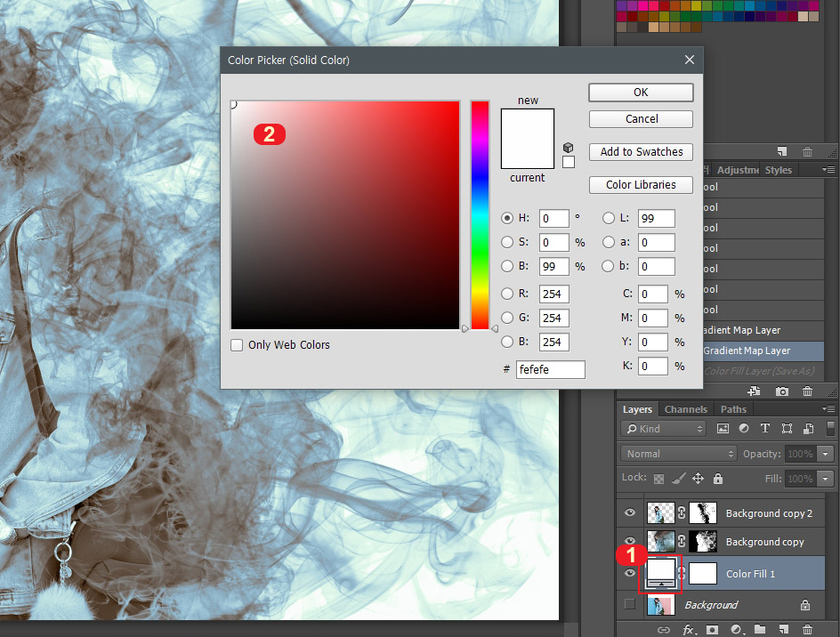Open the Kind filter dropdown

point(664,429)
